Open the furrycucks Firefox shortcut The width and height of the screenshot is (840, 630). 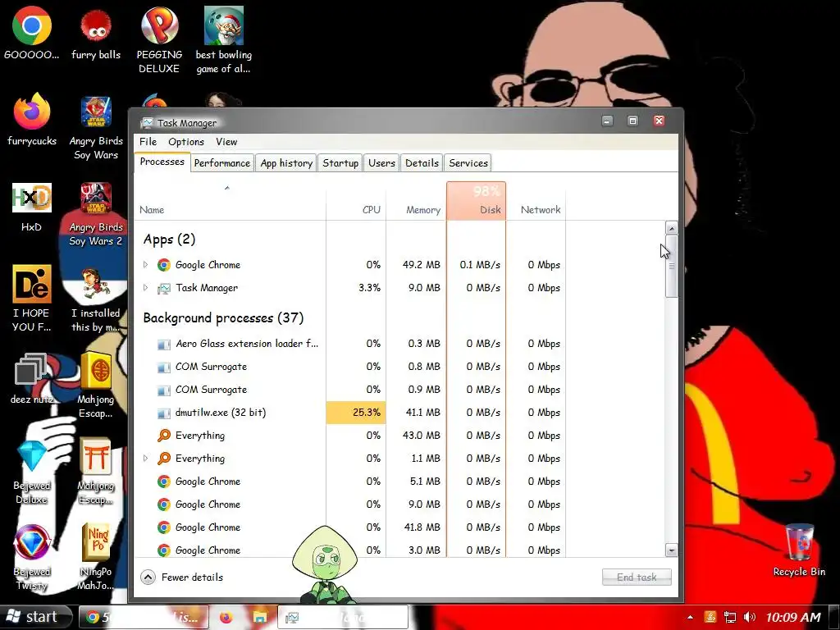(x=32, y=120)
